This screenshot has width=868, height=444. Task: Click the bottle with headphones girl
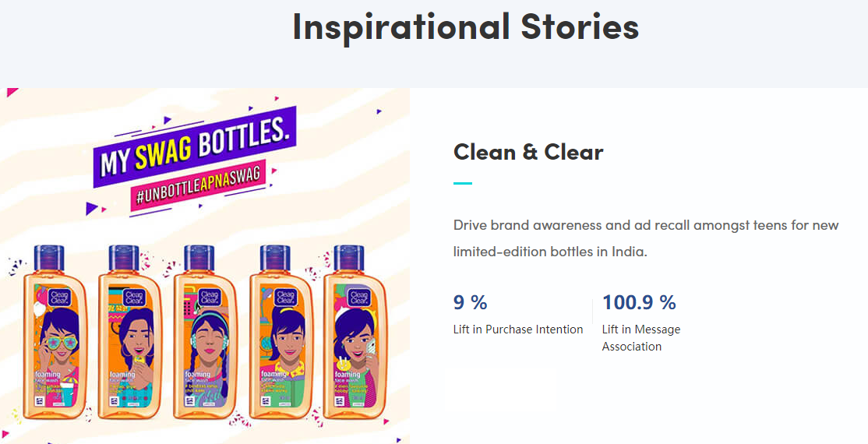point(206,332)
